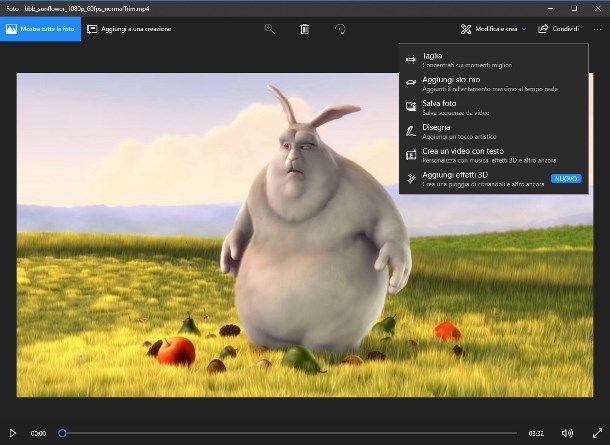Click the 03:32 total duration
Image resolution: width=610 pixels, height=445 pixels.
[x=536, y=433]
